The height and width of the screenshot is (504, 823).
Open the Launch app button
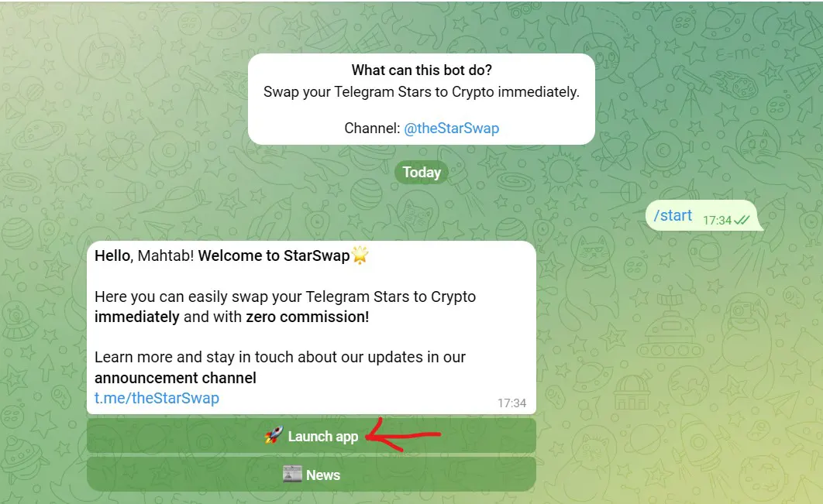coord(312,435)
